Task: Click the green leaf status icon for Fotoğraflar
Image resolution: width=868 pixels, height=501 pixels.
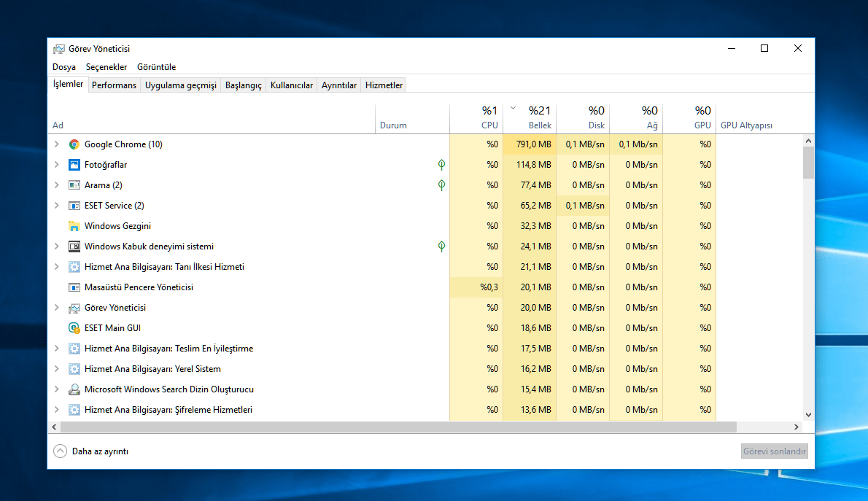Action: pyautogui.click(x=441, y=164)
